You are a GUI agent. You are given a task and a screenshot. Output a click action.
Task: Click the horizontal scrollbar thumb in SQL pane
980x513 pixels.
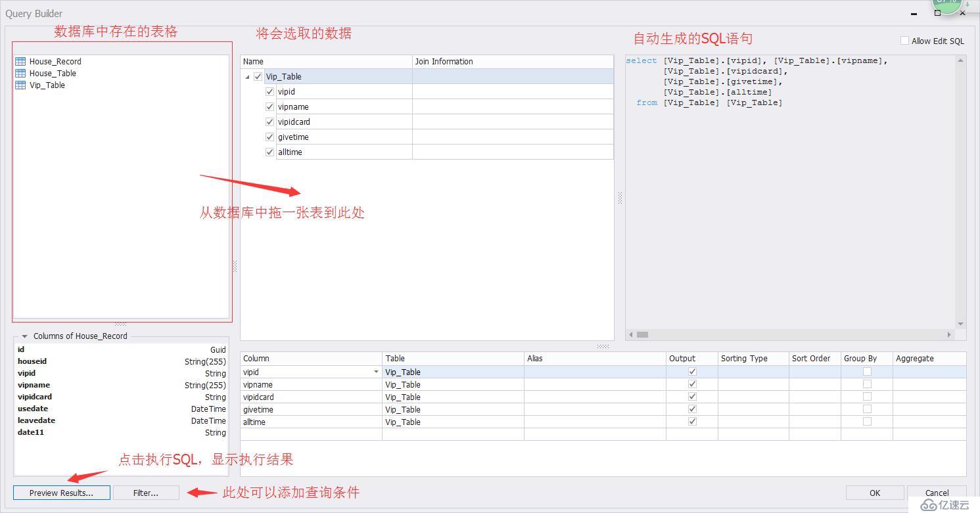[642, 334]
